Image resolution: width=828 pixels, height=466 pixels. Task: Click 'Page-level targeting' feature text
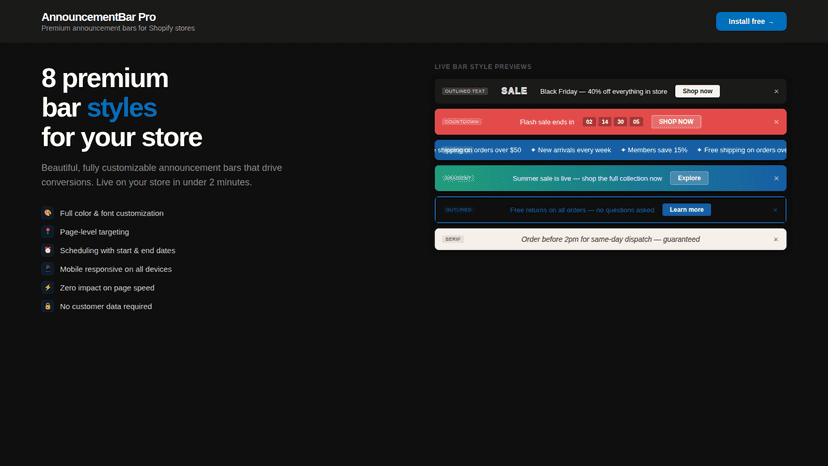coord(95,231)
